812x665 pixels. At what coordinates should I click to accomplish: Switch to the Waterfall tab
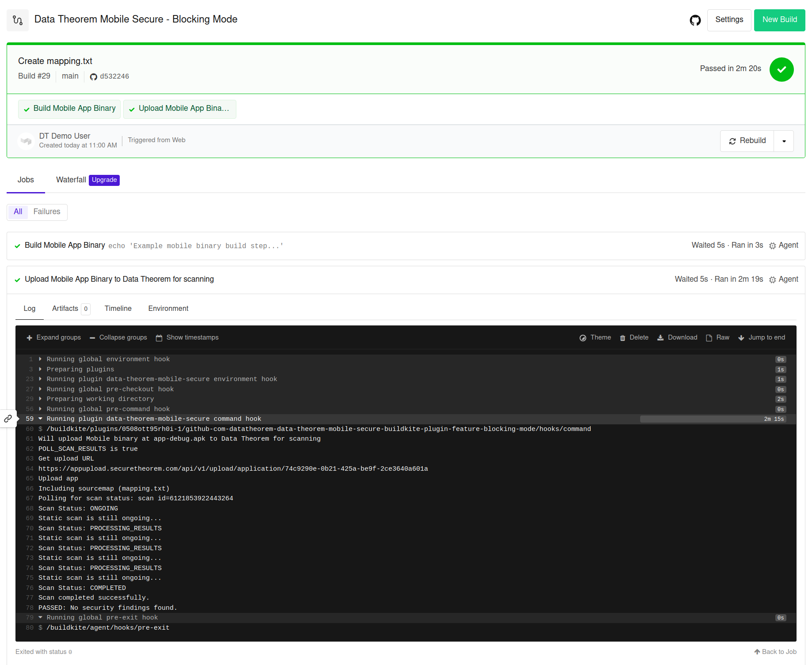(x=71, y=180)
